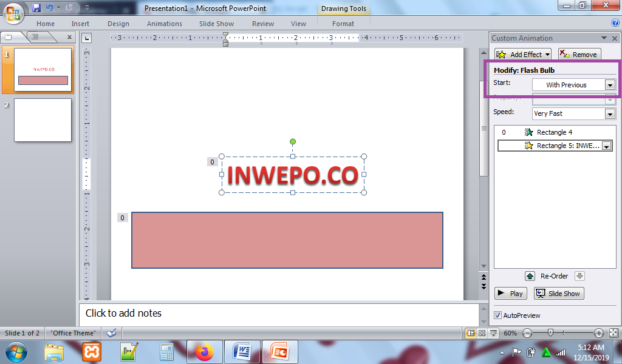Open the Windows Start menu

pyautogui.click(x=16, y=352)
